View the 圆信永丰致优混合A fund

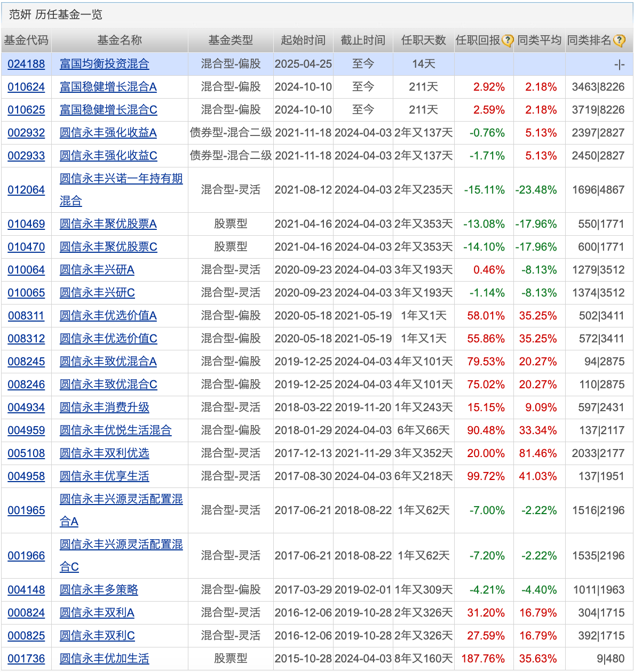click(108, 362)
